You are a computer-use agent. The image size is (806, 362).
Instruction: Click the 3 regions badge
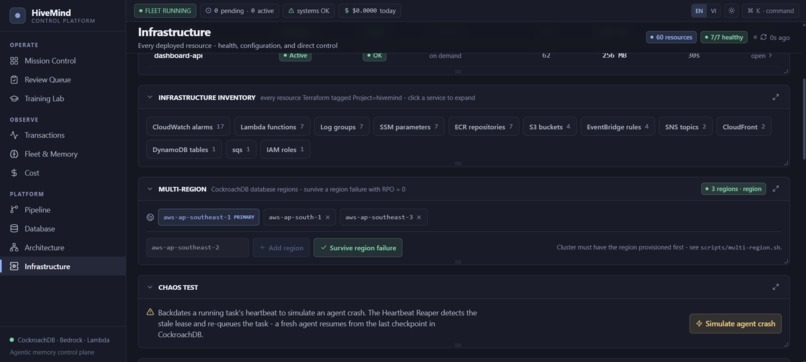[734, 189]
